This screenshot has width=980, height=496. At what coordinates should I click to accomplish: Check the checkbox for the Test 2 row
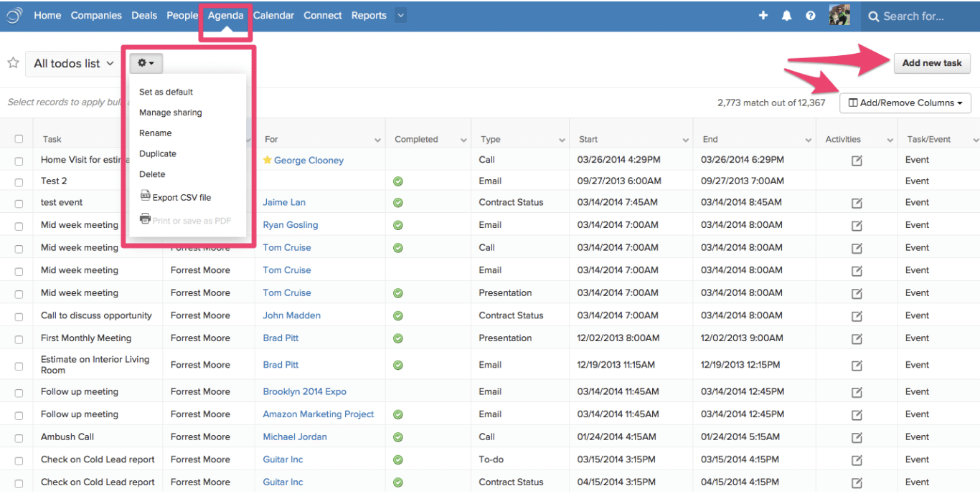click(x=18, y=181)
